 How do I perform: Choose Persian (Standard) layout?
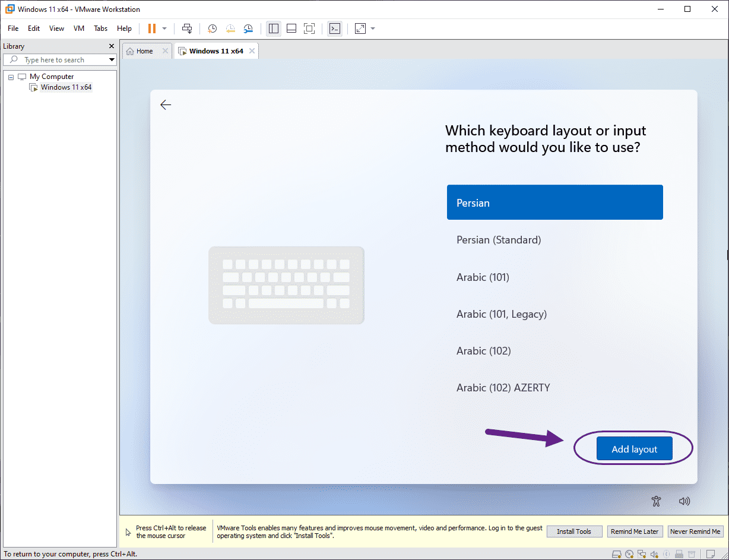click(555, 240)
